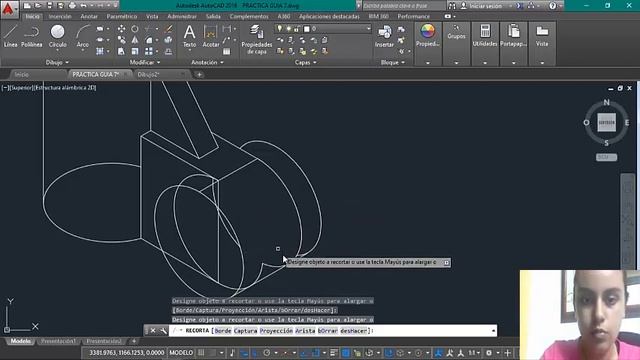The image size is (640, 360).
Task: Open the Administrar ribbon tab
Action: pyautogui.click(x=182, y=16)
